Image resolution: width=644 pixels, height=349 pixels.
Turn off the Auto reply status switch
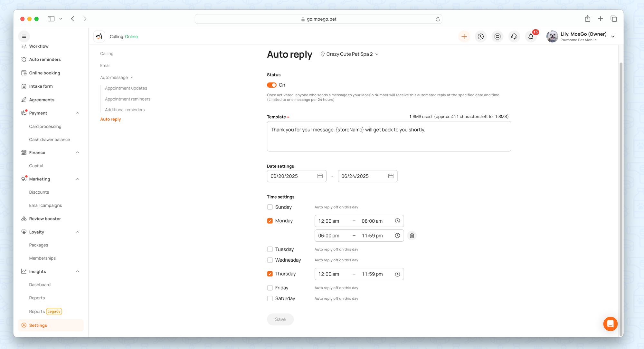pos(271,85)
